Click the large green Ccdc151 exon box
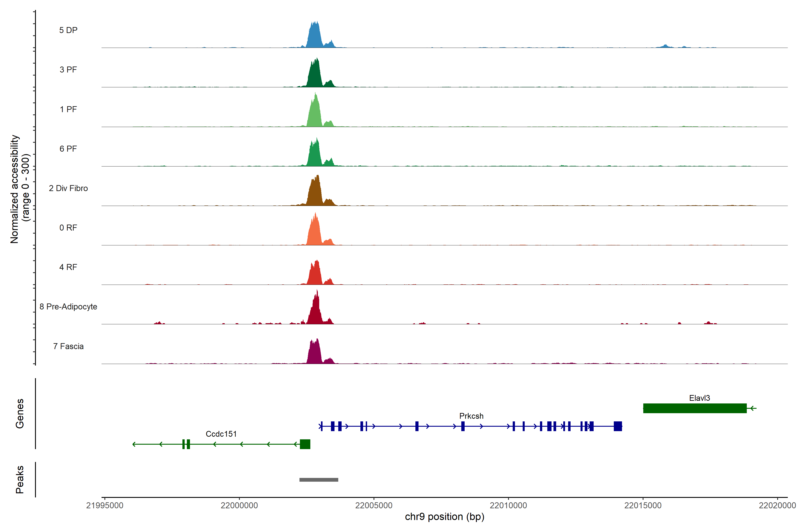 click(305, 444)
